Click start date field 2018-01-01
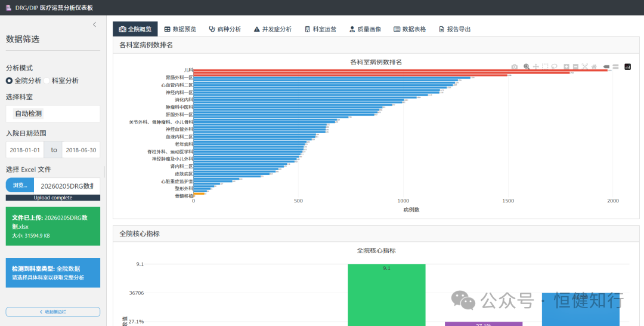 click(24, 150)
